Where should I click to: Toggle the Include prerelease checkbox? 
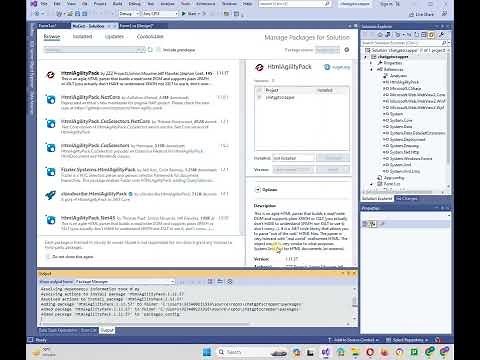(x=158, y=50)
